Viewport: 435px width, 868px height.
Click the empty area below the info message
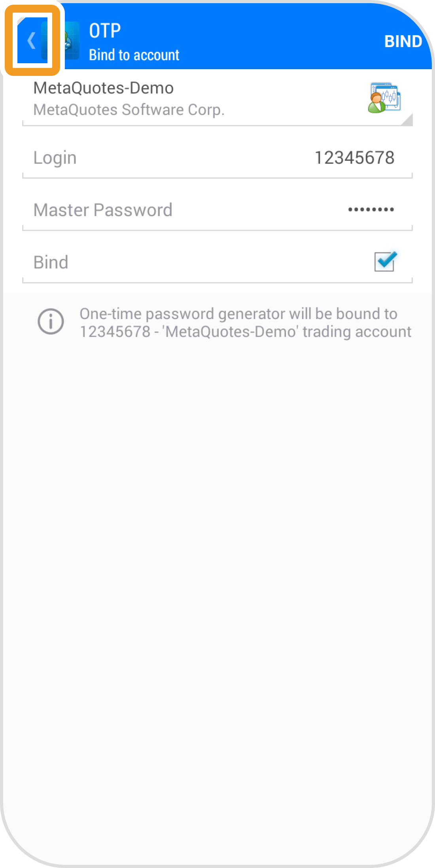[217, 553]
